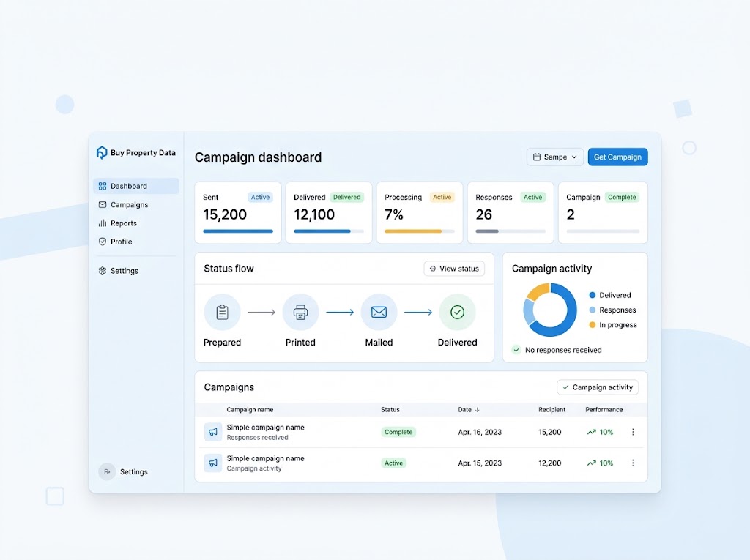Click the checkmark in Campaign activity button
Viewport: 750px width, 560px height.
(x=566, y=387)
